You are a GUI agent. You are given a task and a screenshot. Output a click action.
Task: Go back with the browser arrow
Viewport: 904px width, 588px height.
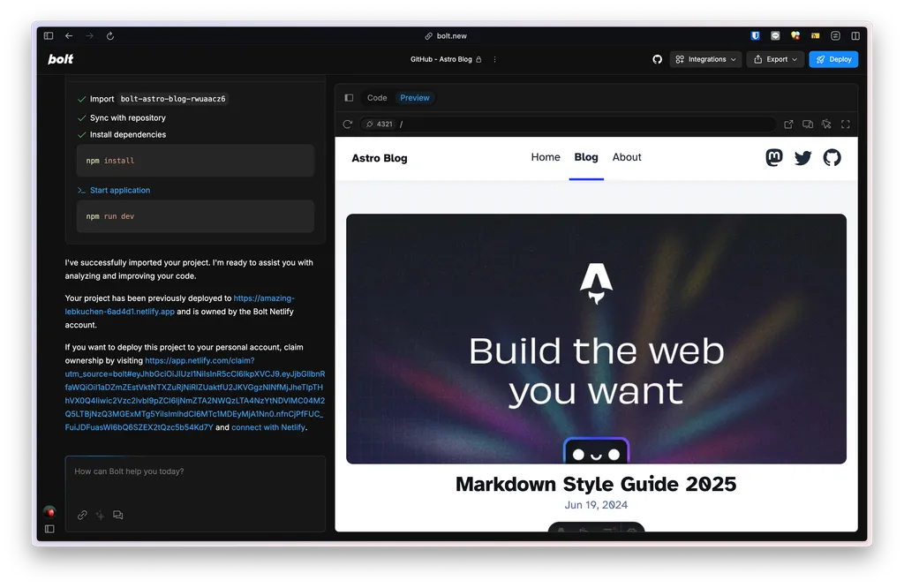[69, 35]
